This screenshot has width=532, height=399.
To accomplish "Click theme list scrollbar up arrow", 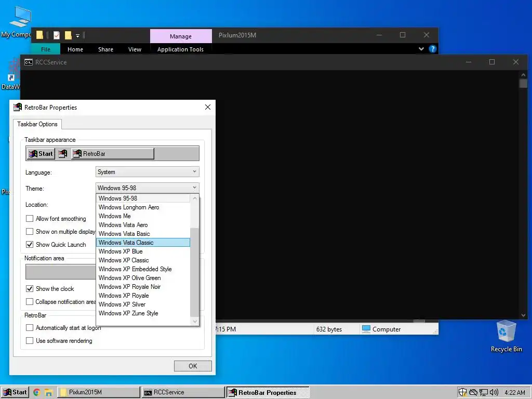I will tap(195, 198).
